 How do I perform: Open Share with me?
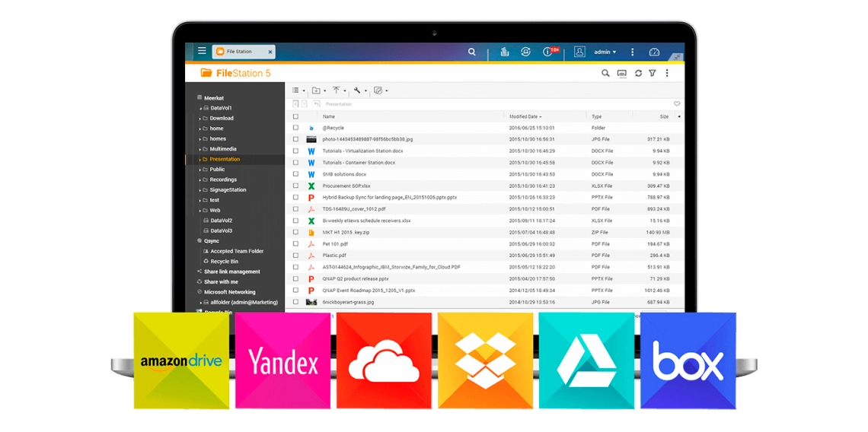(221, 281)
